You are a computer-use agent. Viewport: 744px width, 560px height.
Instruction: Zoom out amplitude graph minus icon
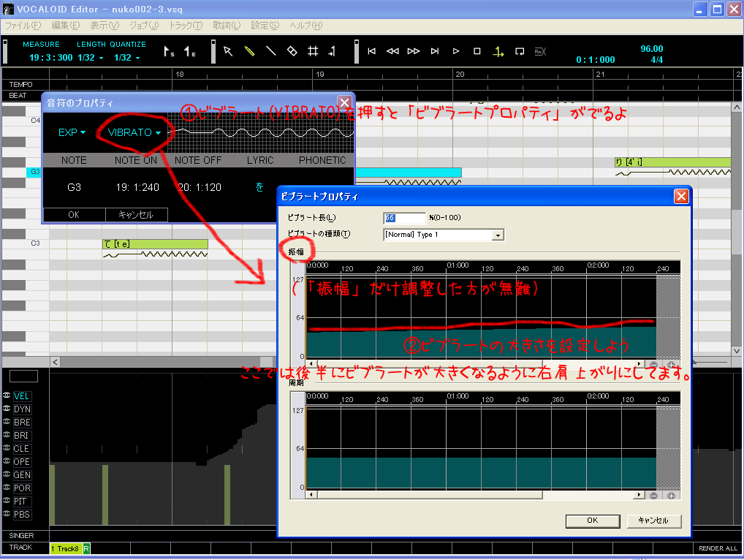tap(653, 364)
